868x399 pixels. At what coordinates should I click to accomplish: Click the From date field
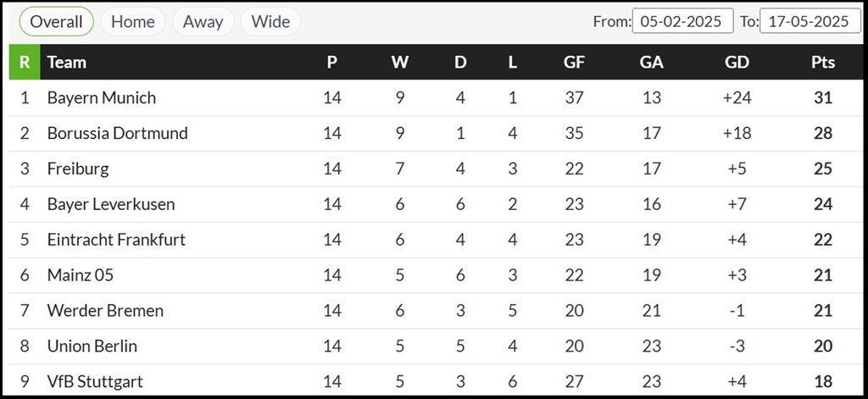click(x=682, y=21)
